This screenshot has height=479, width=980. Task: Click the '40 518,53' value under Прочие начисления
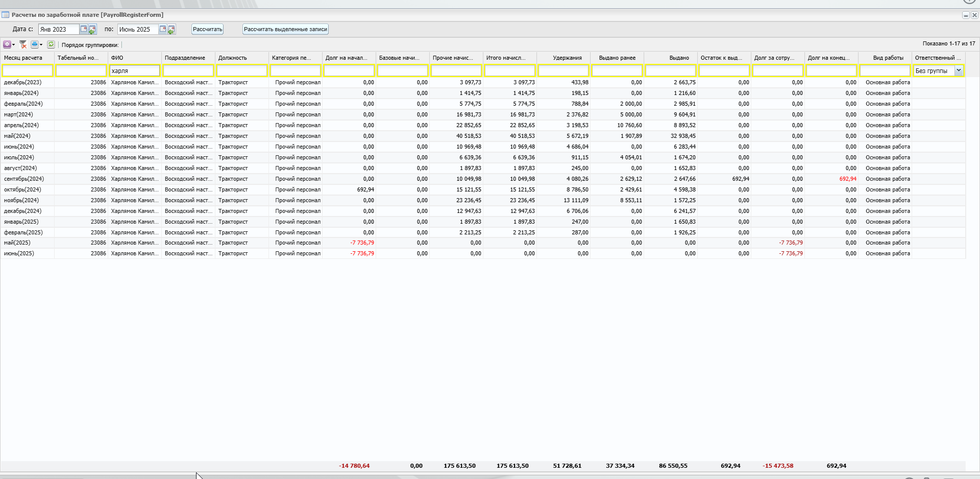coord(469,136)
